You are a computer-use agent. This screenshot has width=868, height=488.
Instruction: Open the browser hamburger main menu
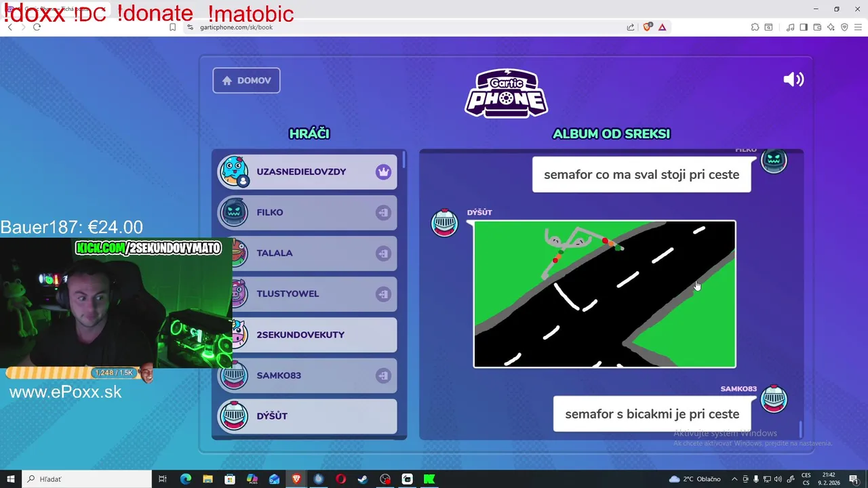858,27
